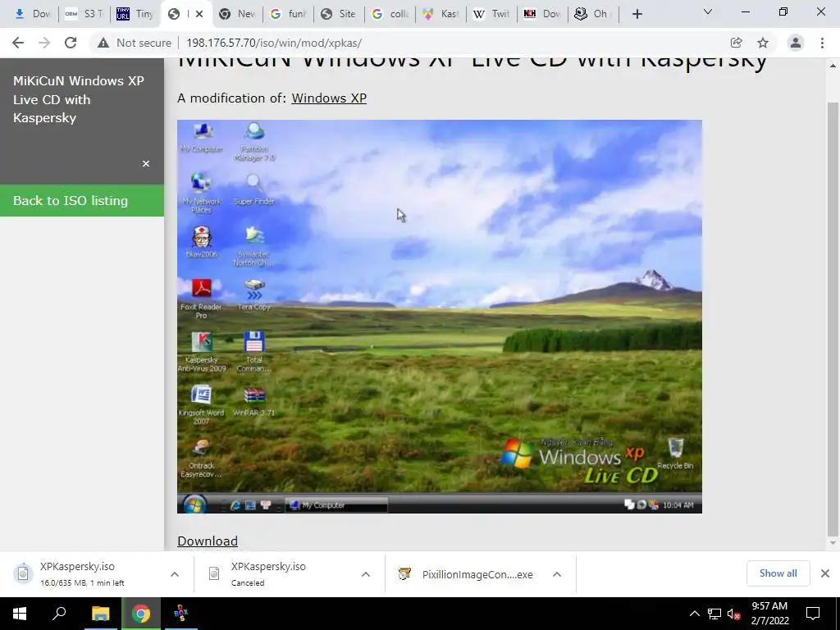Switch to the S3 T tab

click(x=84, y=14)
